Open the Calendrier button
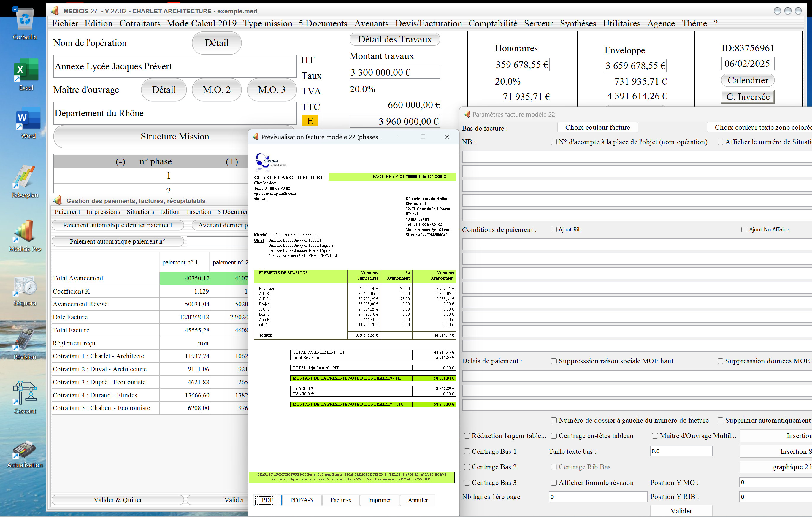 point(748,80)
